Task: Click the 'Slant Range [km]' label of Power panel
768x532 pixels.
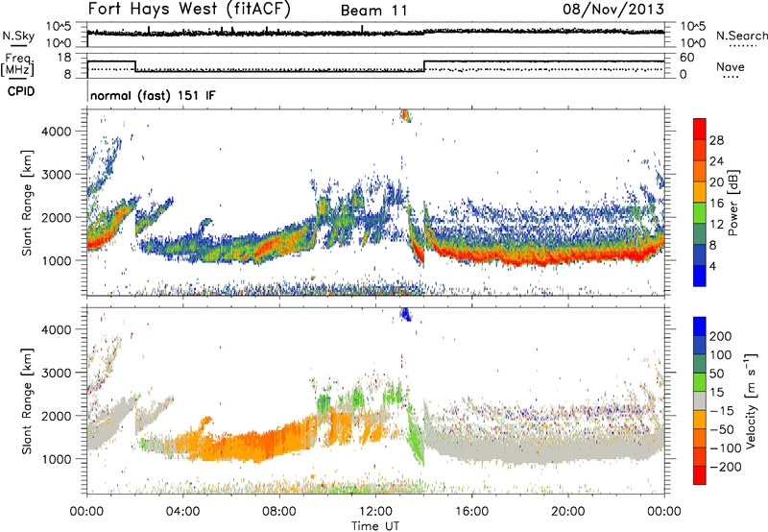Action: [27, 203]
